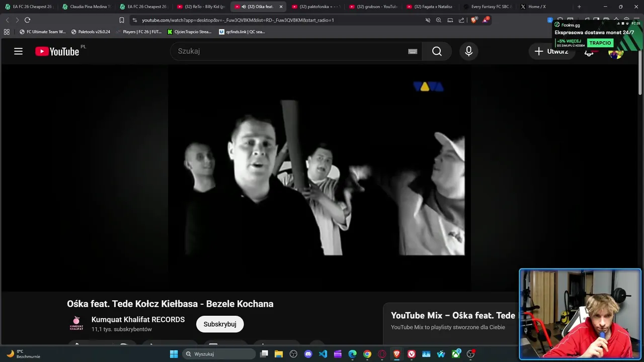The width and height of the screenshot is (644, 362).
Task: Toggle the crossed-eye icon in address bar
Action: (x=428, y=20)
